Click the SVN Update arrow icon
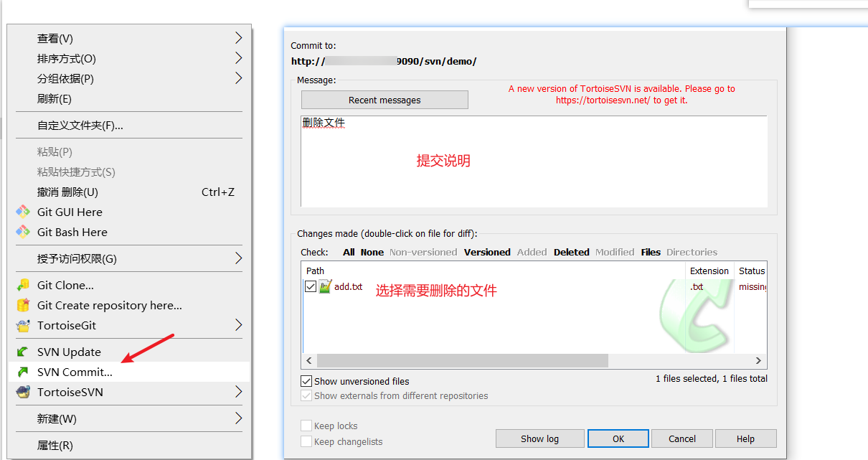The image size is (868, 460). (x=23, y=352)
